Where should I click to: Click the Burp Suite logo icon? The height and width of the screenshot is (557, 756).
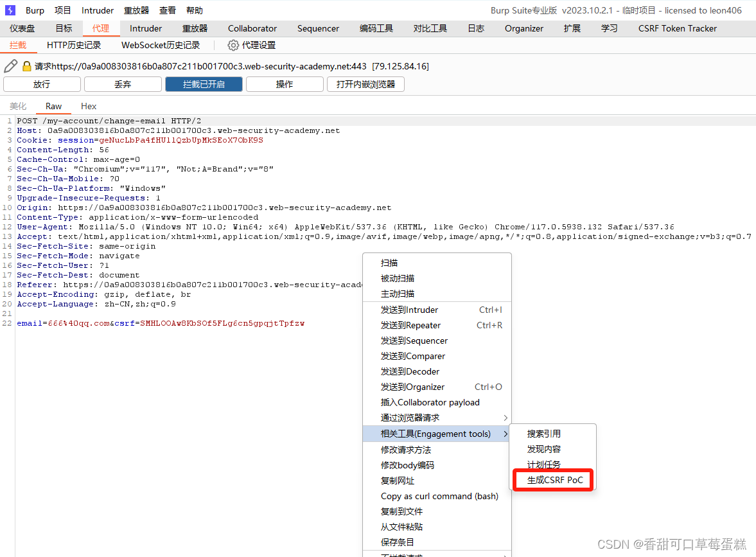[x=10, y=10]
